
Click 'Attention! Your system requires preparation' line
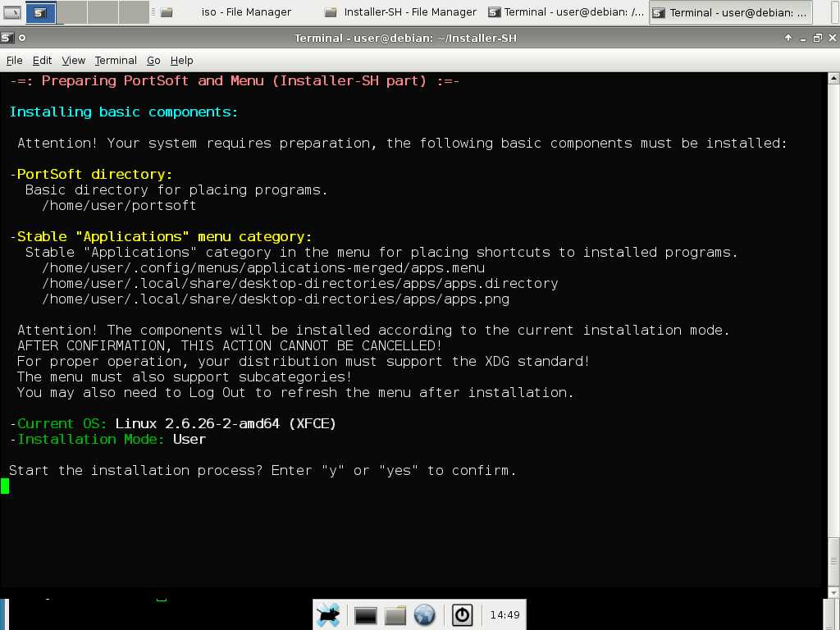pos(402,143)
